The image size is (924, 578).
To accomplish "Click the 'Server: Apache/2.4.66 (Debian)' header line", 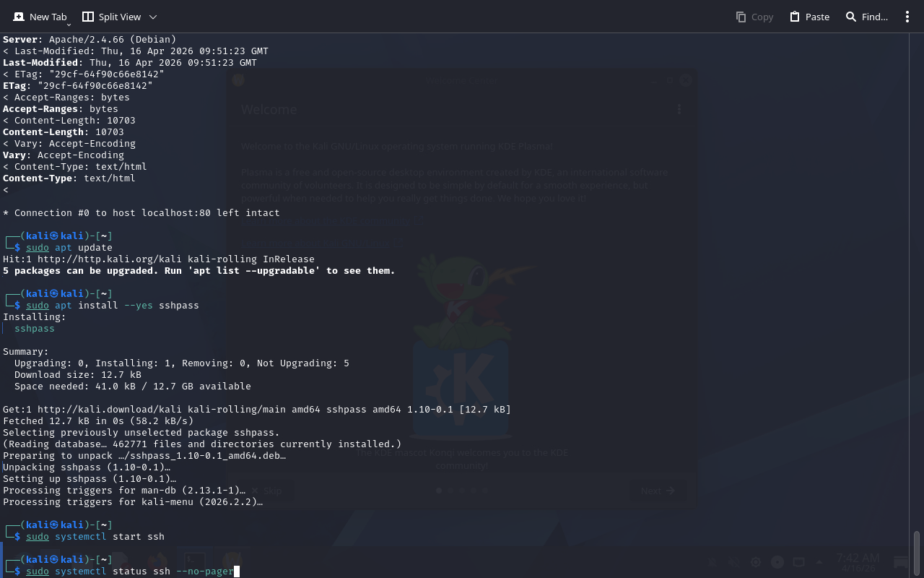I will pyautogui.click(x=90, y=40).
